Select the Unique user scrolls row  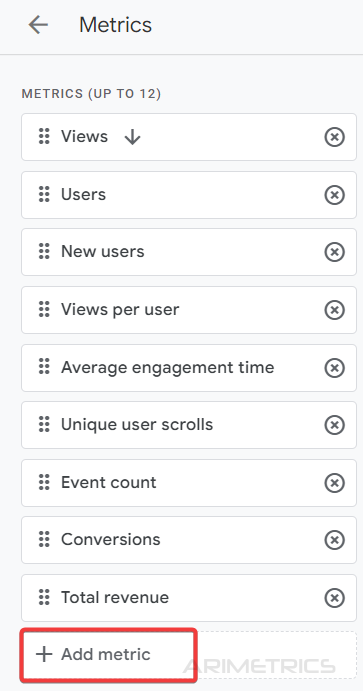(189, 425)
